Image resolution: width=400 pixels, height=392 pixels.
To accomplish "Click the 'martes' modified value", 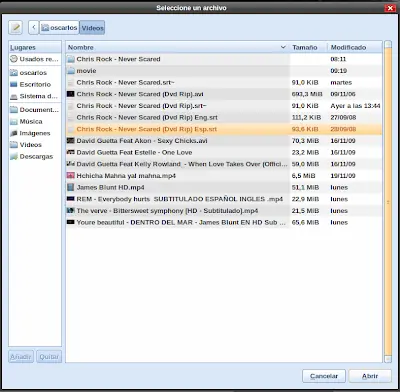I will [x=341, y=82].
